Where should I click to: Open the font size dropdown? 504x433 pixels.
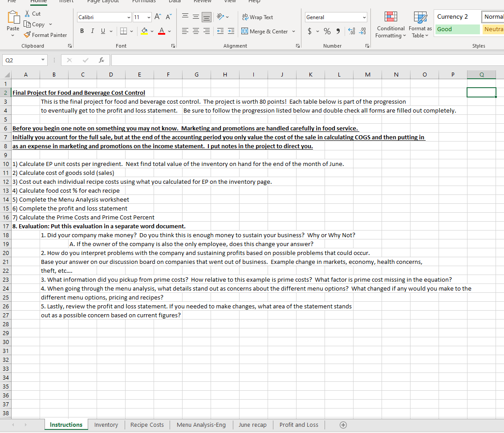pos(149,17)
